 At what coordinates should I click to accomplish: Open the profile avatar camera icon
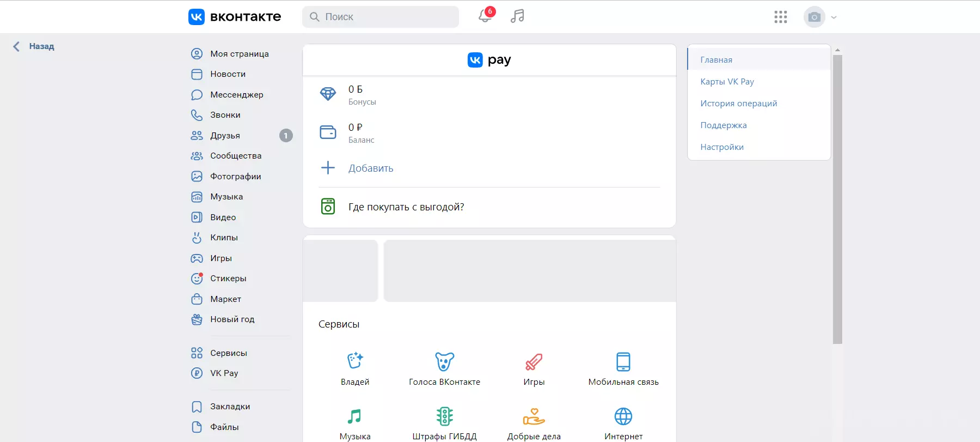click(x=814, y=17)
